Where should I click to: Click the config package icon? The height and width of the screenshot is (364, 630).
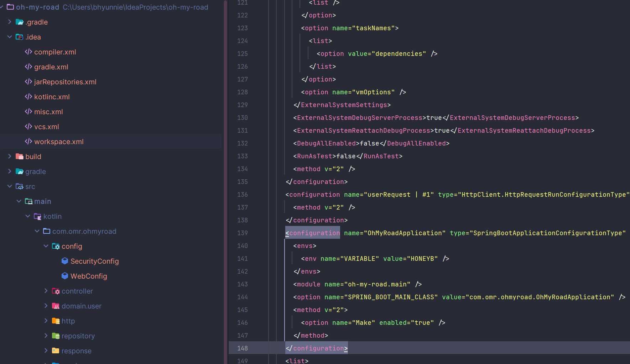(56, 246)
